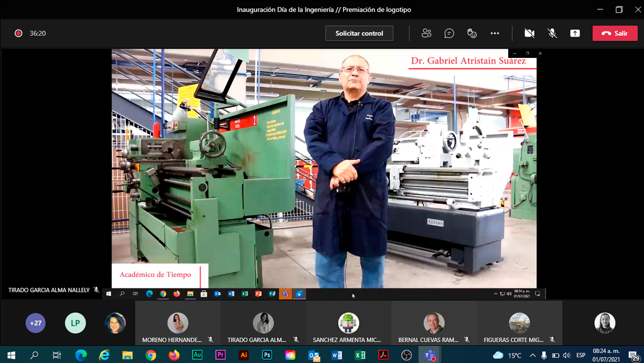
Task: Click the woman avatar next to LP
Action: click(x=115, y=323)
